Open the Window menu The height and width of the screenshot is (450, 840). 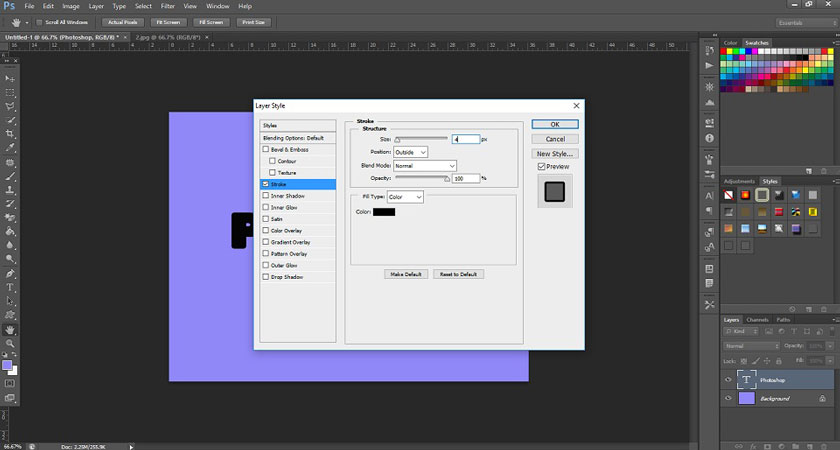click(218, 6)
